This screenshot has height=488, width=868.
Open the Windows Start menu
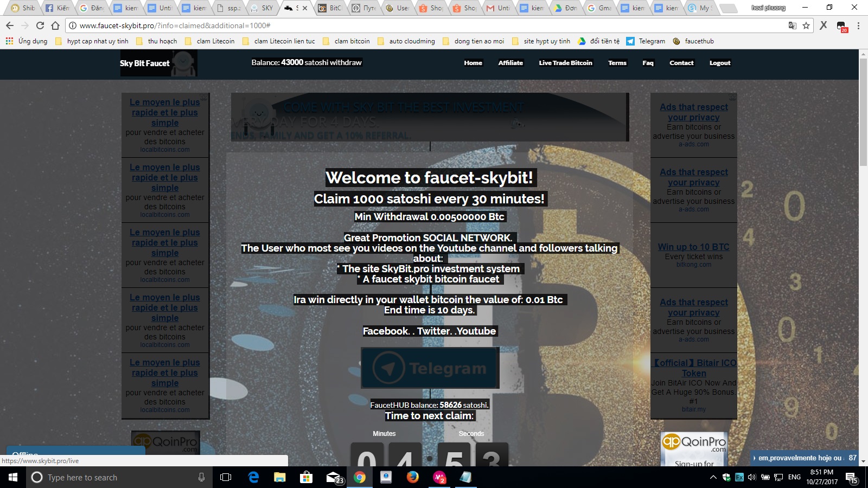pos(13,477)
